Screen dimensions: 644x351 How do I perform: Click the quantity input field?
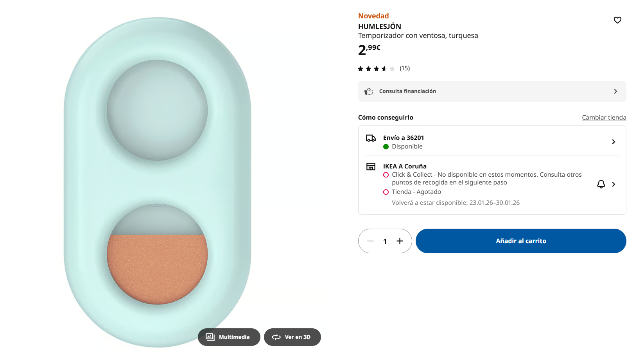(x=385, y=241)
